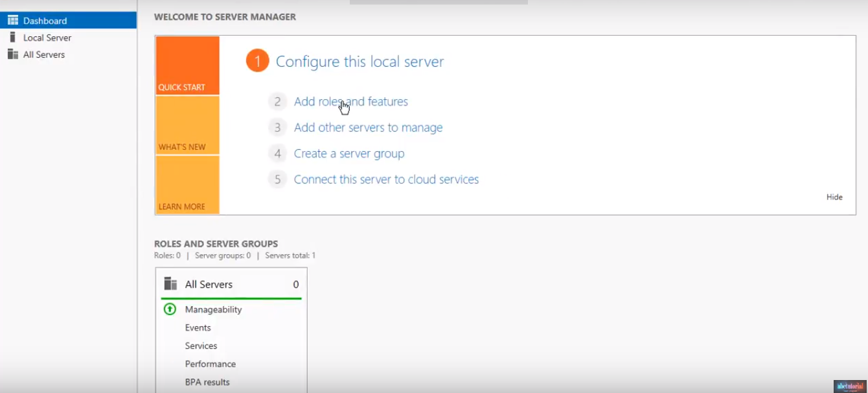The width and height of the screenshot is (868, 393).
Task: Open Manageability in All Servers tile
Action: click(213, 309)
